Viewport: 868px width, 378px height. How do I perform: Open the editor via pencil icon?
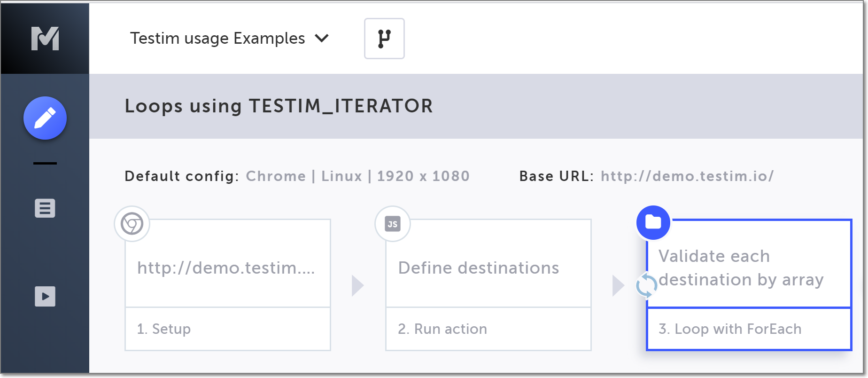click(45, 118)
